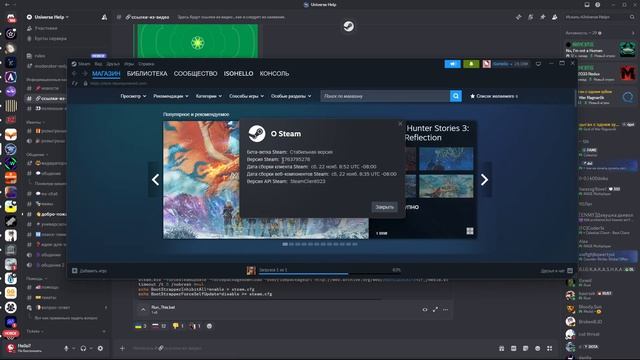Preview Run_This.bat with the eye icon

pos(425,310)
